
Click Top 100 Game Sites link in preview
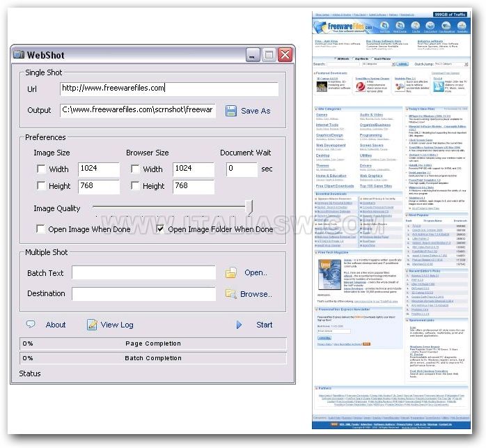pyautogui.click(x=376, y=186)
